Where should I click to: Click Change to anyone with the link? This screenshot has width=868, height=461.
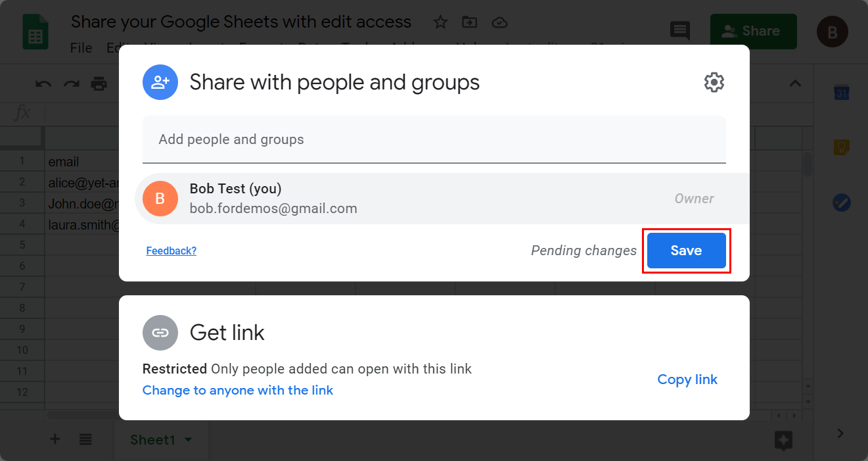coord(238,390)
